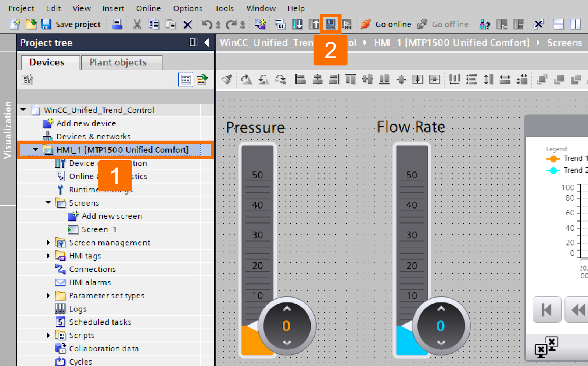This screenshot has width=588, height=366.
Task: Open the Options menu
Action: coord(187,8)
